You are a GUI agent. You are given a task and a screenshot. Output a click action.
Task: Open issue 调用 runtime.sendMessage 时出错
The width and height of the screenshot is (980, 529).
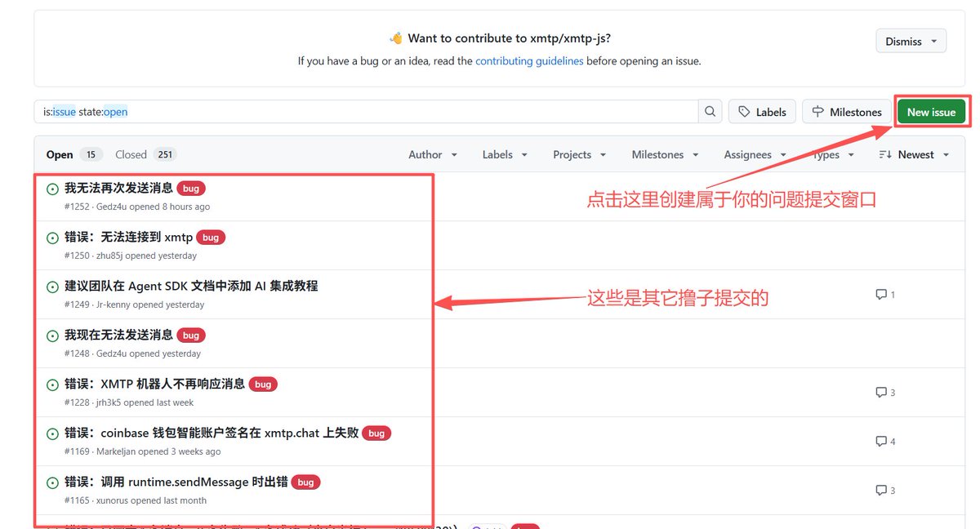176,482
